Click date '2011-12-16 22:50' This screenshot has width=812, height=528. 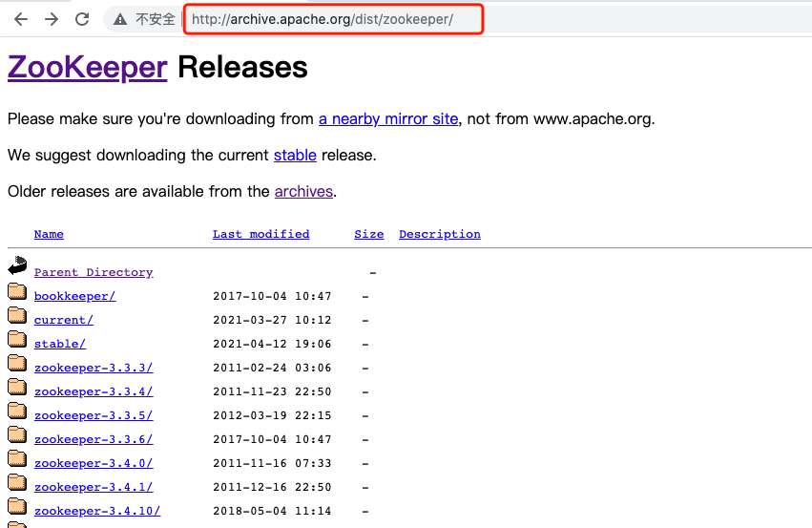click(272, 487)
